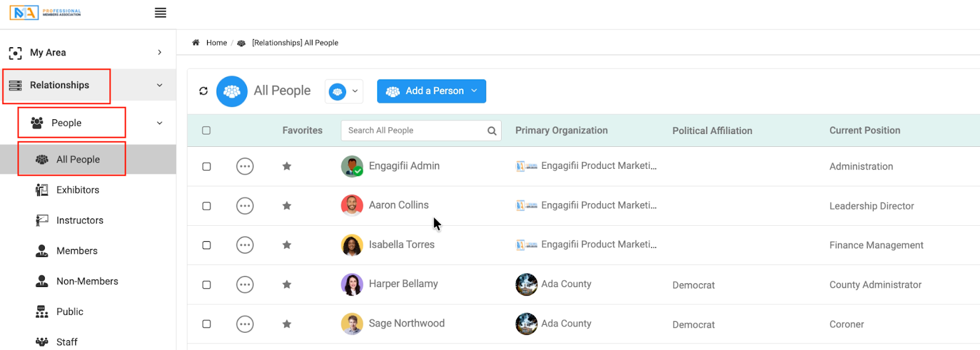The image size is (980, 350).
Task: Tick the select-all checkbox in header
Action: click(206, 131)
